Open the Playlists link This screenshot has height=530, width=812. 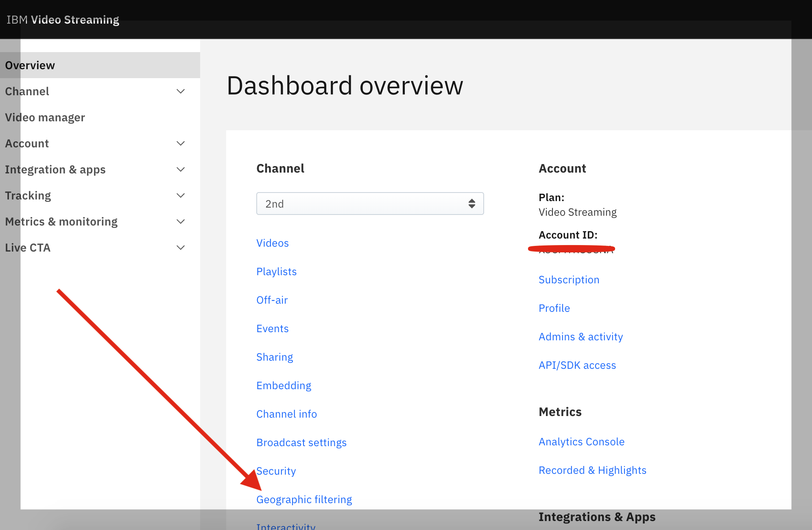click(x=277, y=272)
